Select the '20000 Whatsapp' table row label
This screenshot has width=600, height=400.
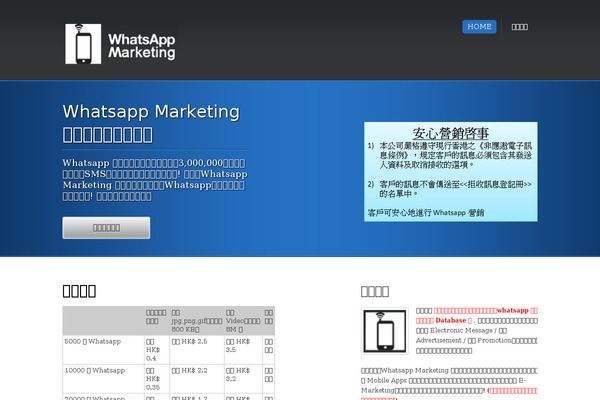click(95, 397)
